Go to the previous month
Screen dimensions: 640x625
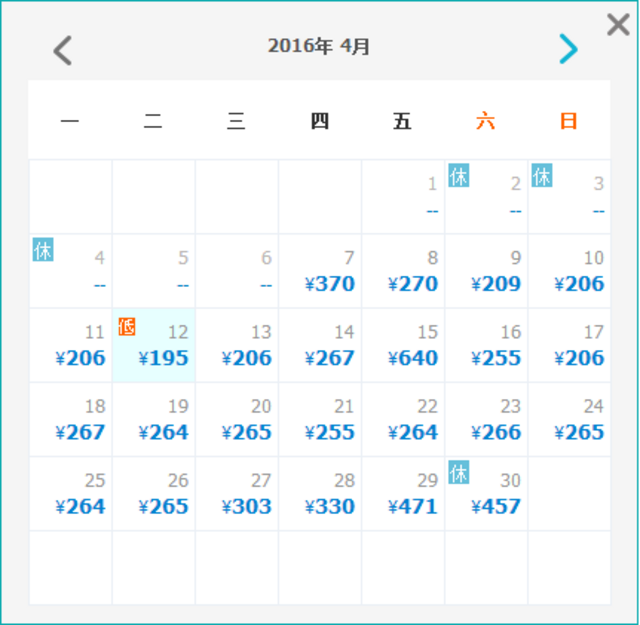63,50
